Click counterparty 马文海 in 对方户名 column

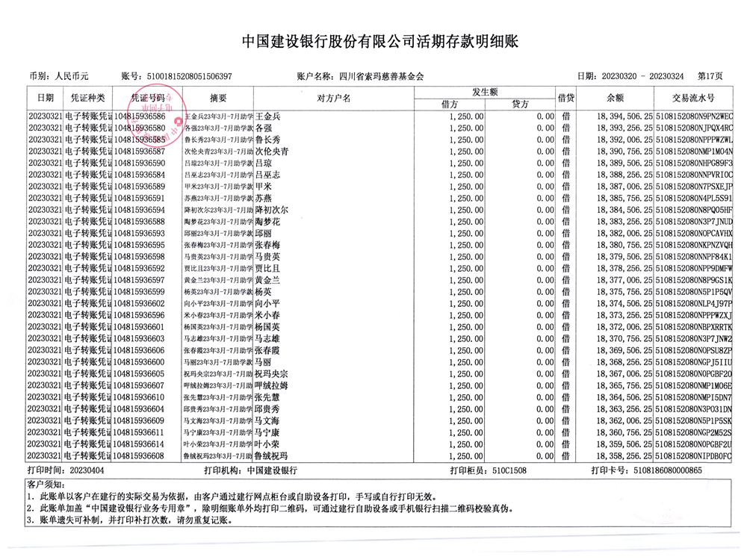[x=267, y=421]
